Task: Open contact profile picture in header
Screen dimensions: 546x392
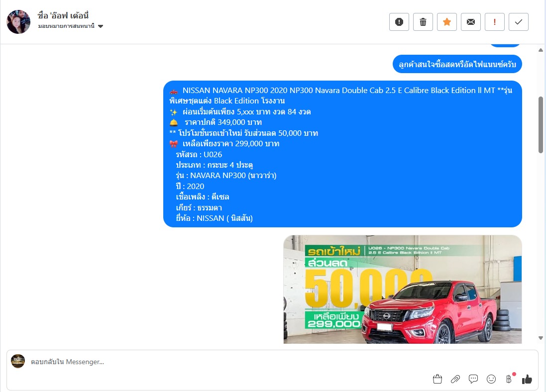Action: (18, 21)
